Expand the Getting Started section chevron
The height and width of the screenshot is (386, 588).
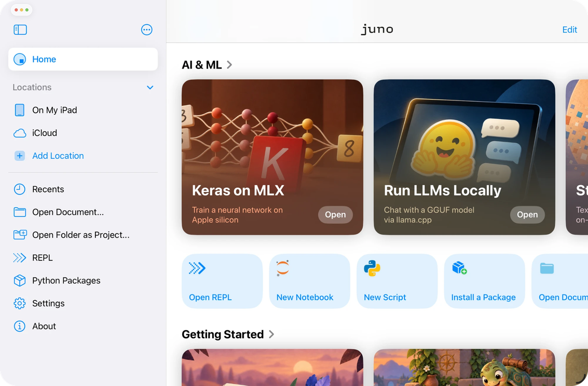click(x=271, y=334)
